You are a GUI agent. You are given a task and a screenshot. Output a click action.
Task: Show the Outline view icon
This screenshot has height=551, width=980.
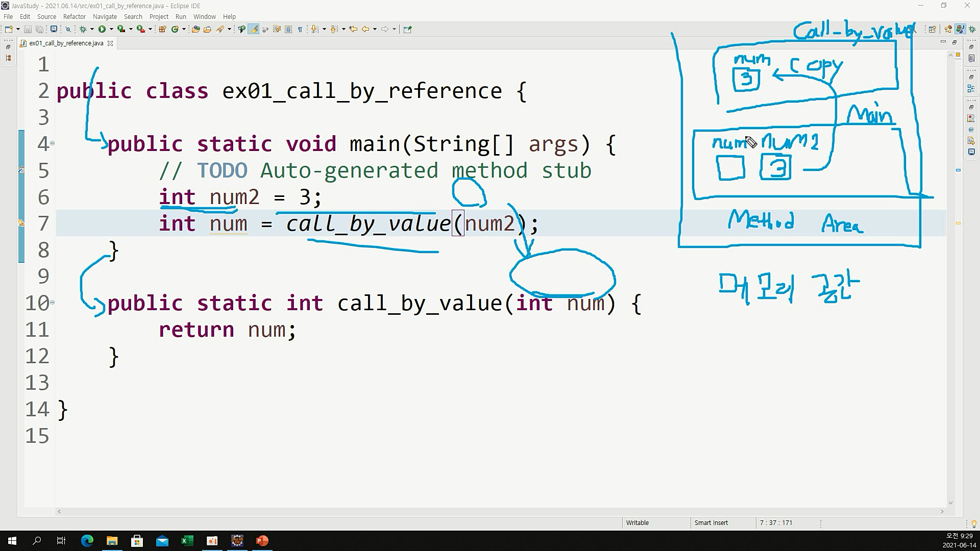pyautogui.click(x=971, y=88)
